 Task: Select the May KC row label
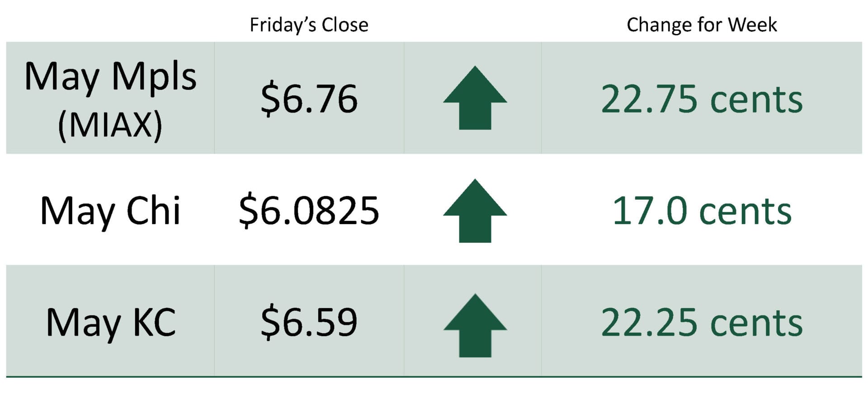point(110,323)
